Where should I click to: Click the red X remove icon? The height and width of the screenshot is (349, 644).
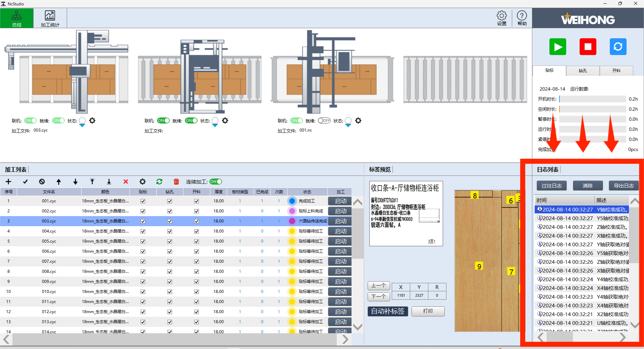pyautogui.click(x=126, y=182)
